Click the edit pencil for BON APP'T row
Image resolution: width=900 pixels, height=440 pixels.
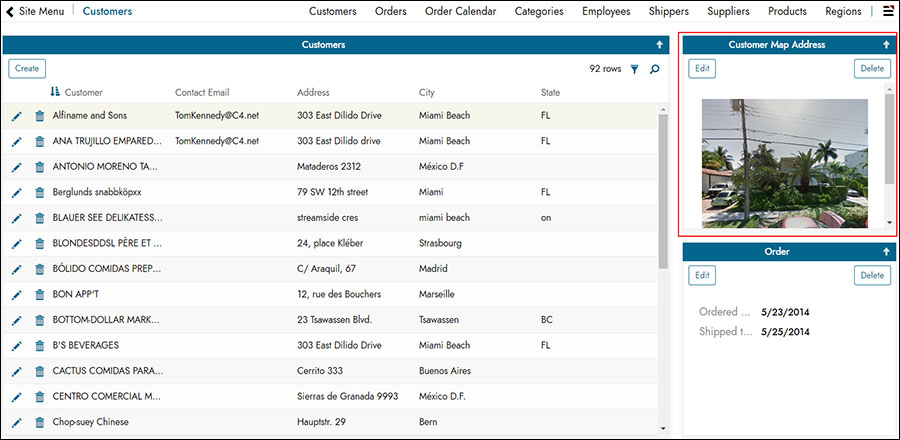point(17,295)
